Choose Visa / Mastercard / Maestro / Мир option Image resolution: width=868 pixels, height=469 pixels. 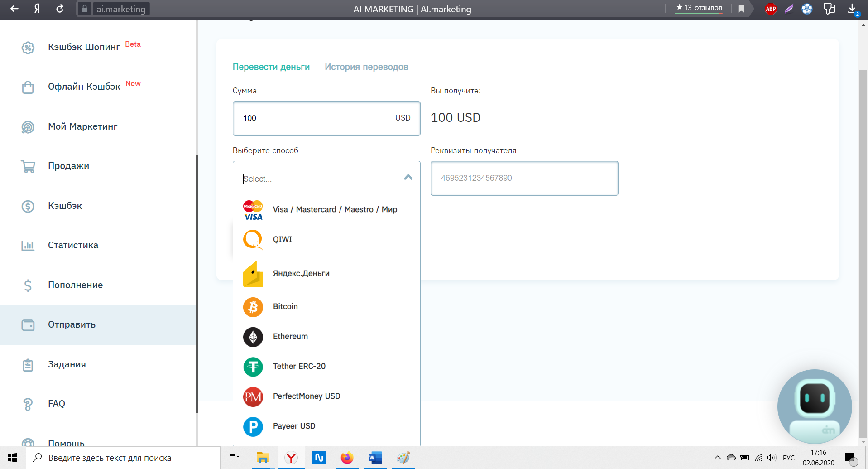click(326, 209)
